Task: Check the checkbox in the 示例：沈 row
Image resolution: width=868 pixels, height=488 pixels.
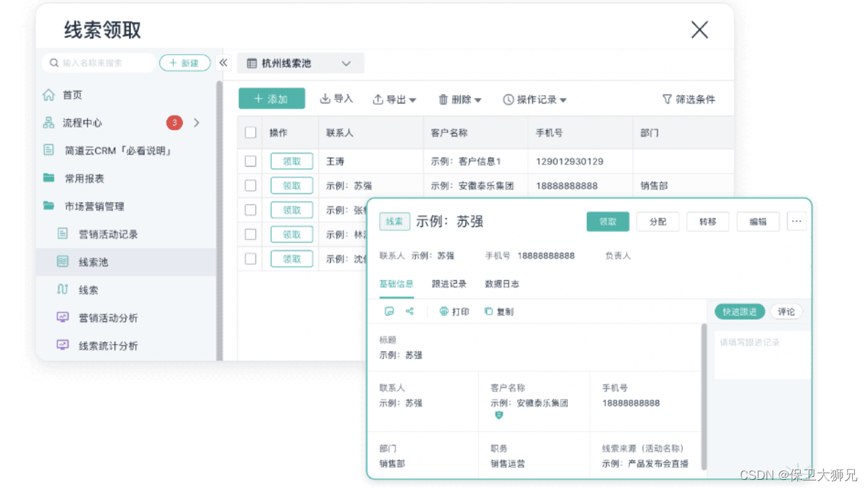Action: tap(250, 258)
